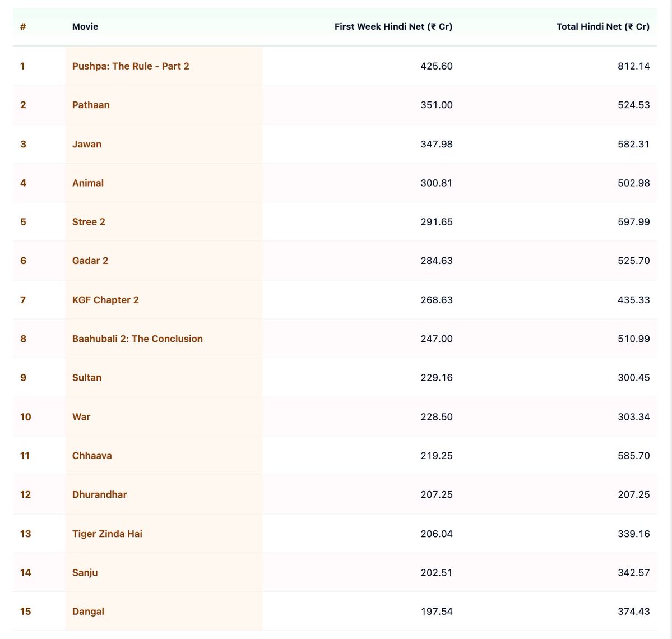This screenshot has height=639, width=672.
Task: Click rank number 8 in Baahubali 2 row
Action: tap(23, 339)
